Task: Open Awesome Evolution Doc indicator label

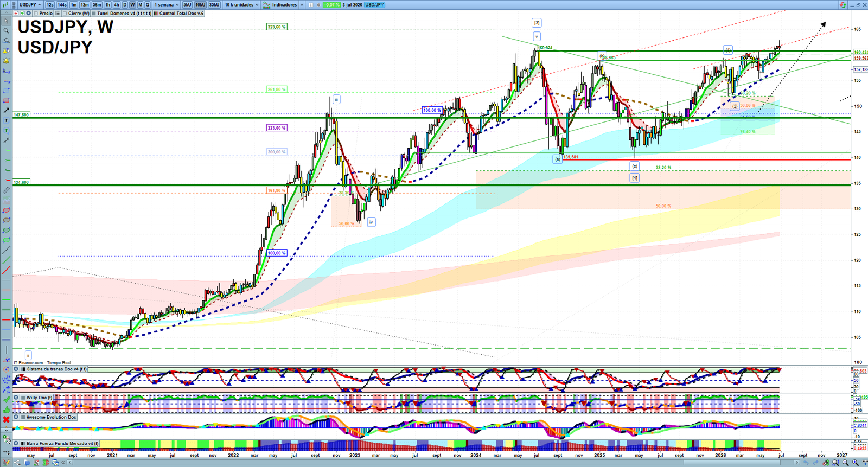Action: coord(52,417)
